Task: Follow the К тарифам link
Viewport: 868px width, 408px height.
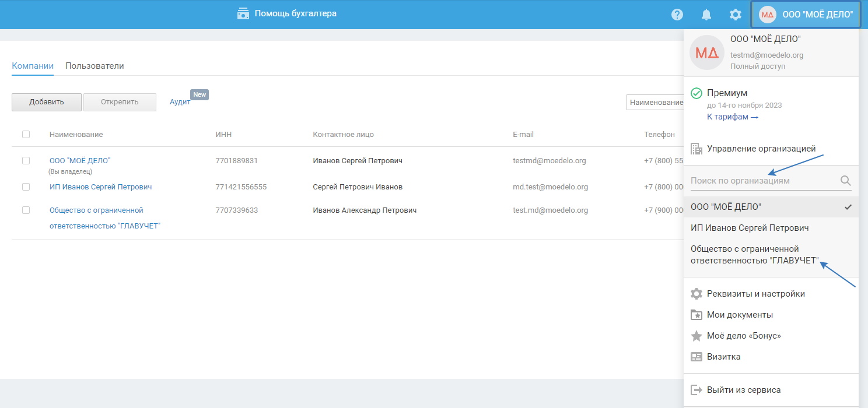Action: tap(732, 117)
